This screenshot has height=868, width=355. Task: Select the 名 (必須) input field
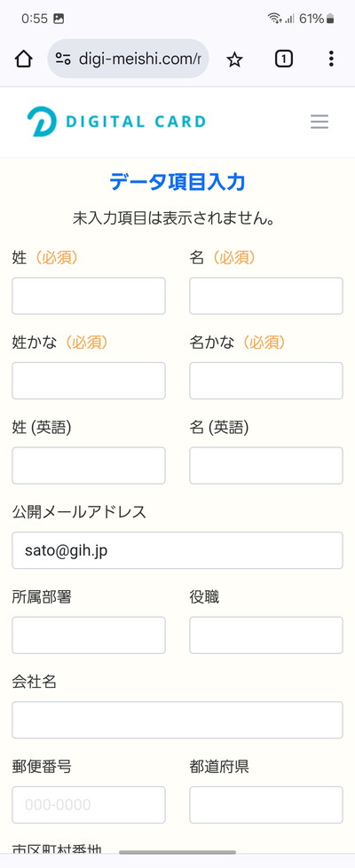(266, 296)
